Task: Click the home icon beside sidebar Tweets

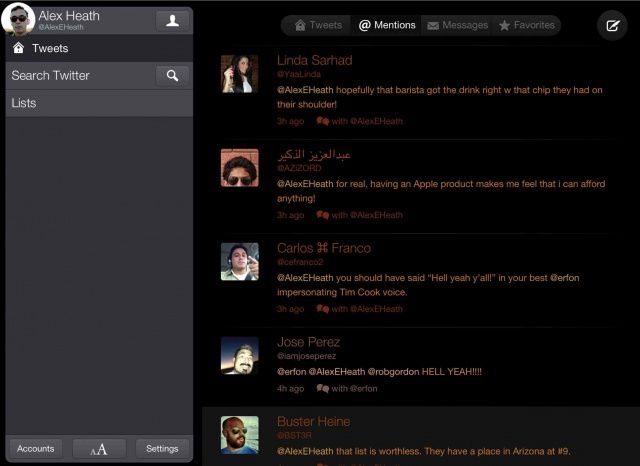Action: (18, 48)
